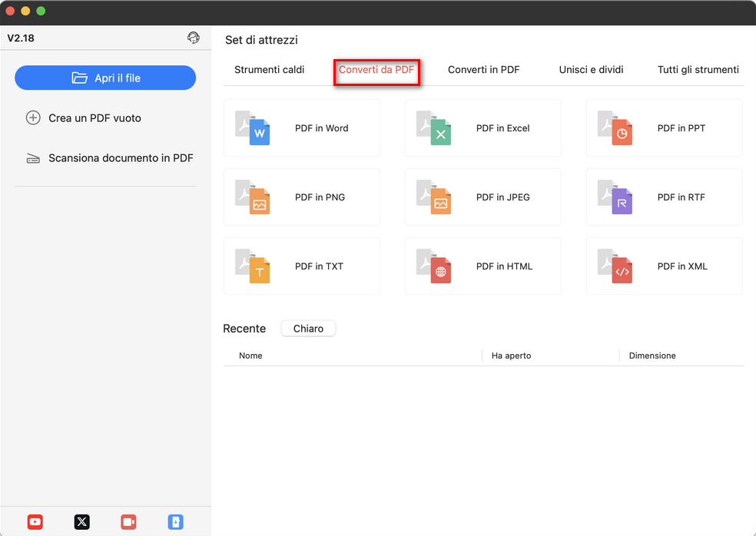Open the PDF in HTML tool

(x=482, y=266)
